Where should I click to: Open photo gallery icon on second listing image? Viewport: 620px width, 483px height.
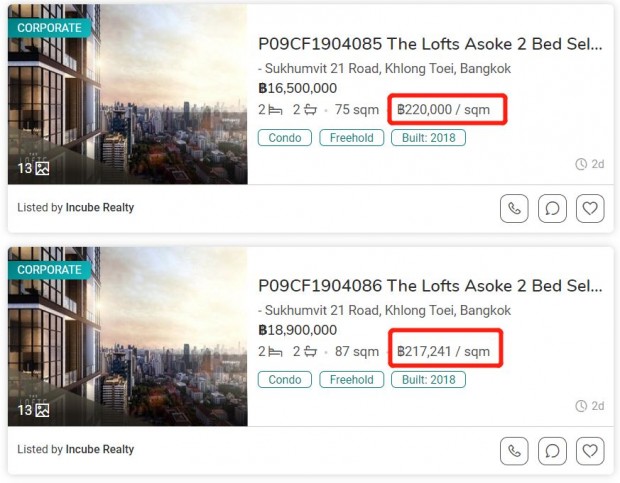coord(42,410)
